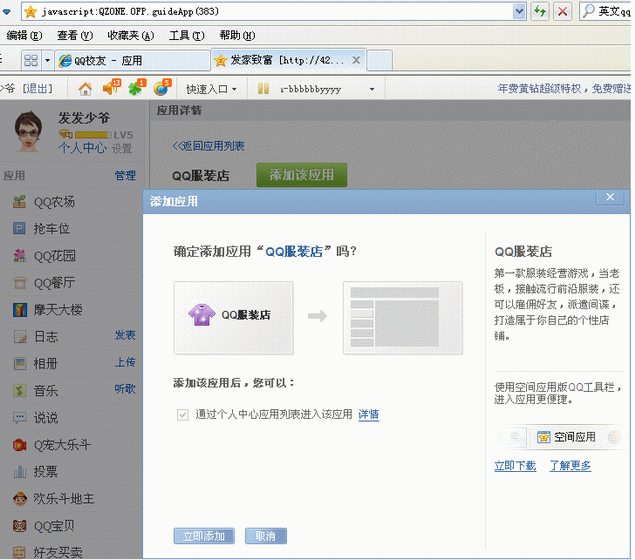Click the 管理 link beside 应用
The image size is (635, 560).
coord(125,175)
